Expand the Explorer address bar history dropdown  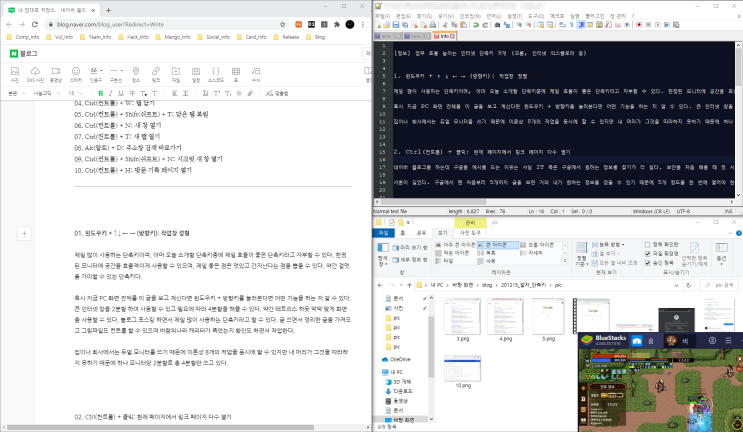pyautogui.click(x=676, y=285)
